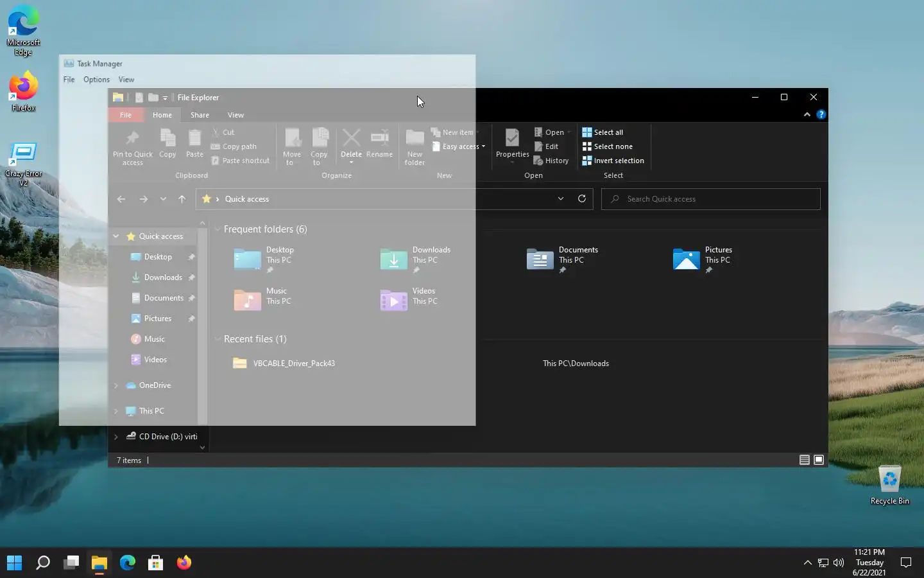This screenshot has width=924, height=578.
Task: Click the Copy ribbon icon
Action: (167, 138)
